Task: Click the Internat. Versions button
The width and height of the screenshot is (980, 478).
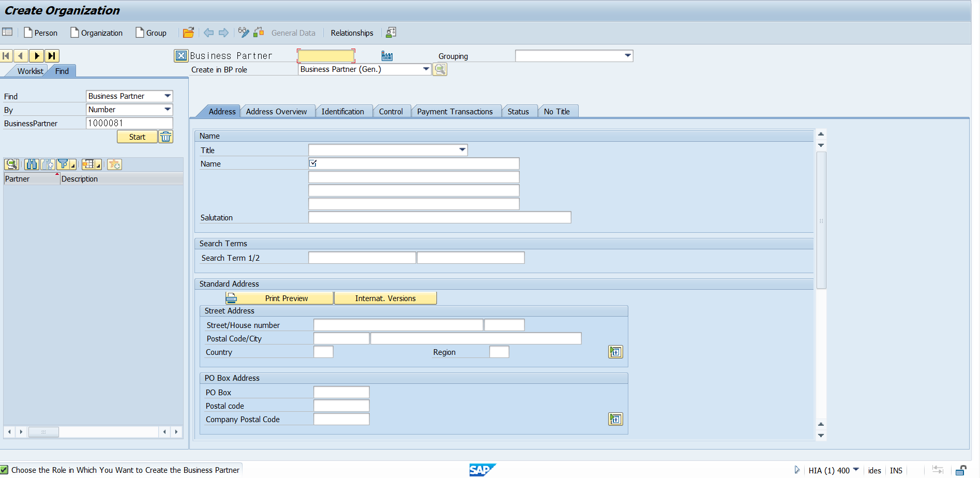Action: pyautogui.click(x=385, y=298)
